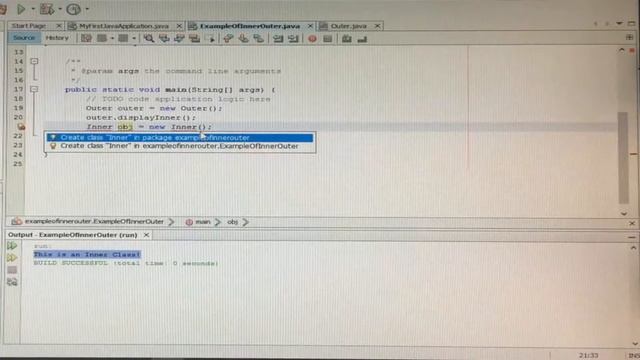Select the ExampleOfInnerOuter.java tab
Image resolution: width=640 pixels, height=360 pixels.
(250, 26)
